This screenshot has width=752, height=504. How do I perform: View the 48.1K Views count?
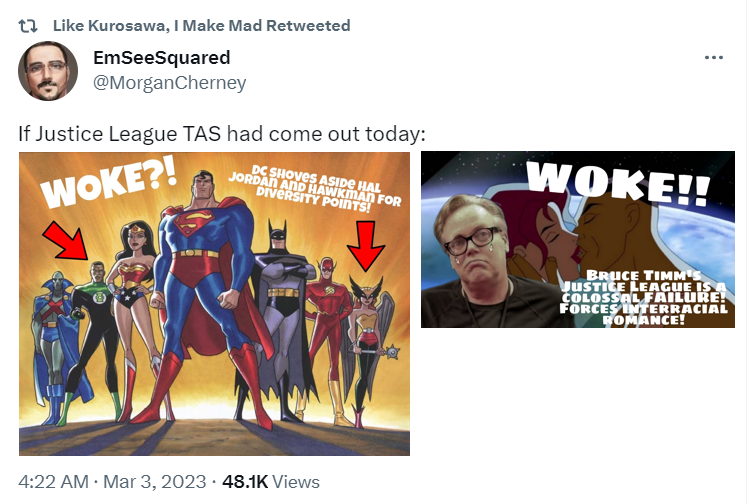point(271,481)
